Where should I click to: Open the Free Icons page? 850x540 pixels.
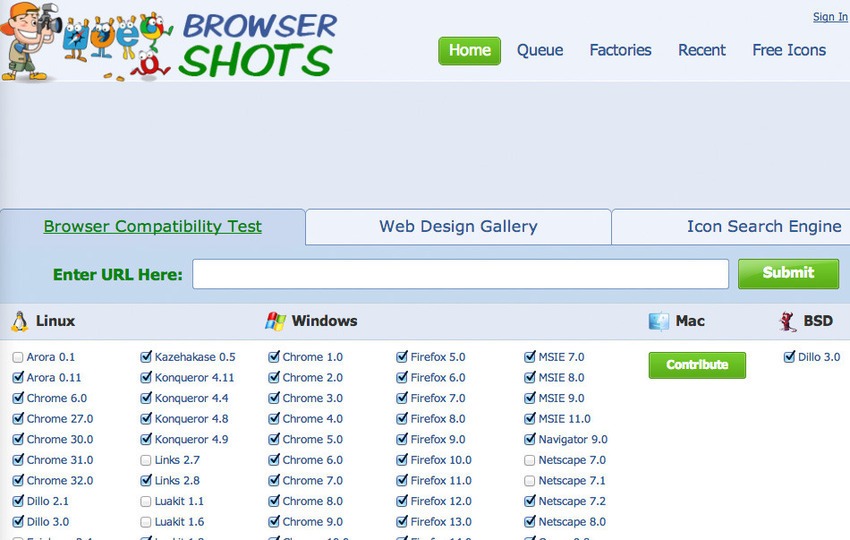point(789,50)
